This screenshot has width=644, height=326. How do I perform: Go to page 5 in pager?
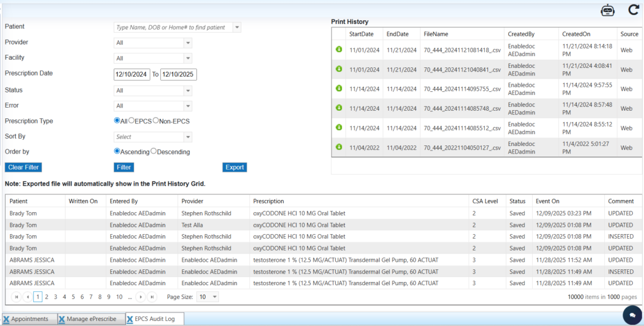[74, 296]
